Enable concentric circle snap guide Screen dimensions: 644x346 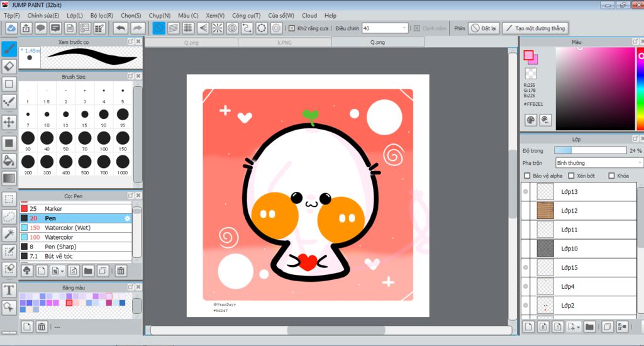click(x=232, y=28)
